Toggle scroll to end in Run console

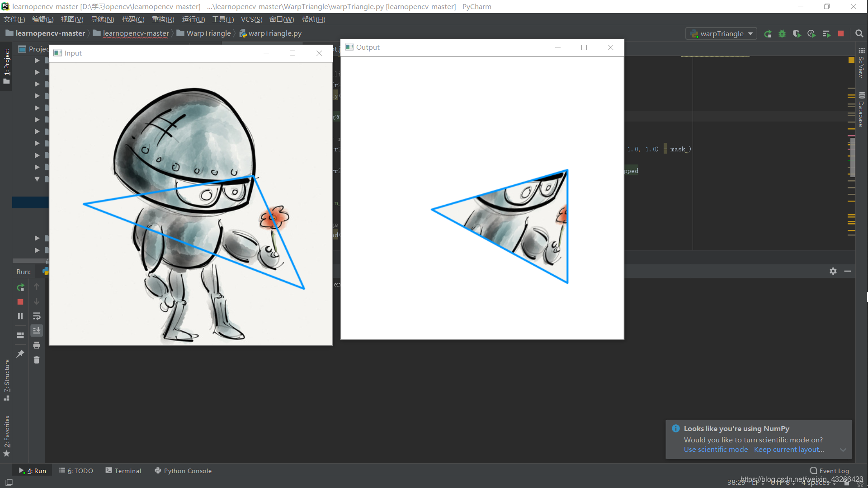(37, 331)
